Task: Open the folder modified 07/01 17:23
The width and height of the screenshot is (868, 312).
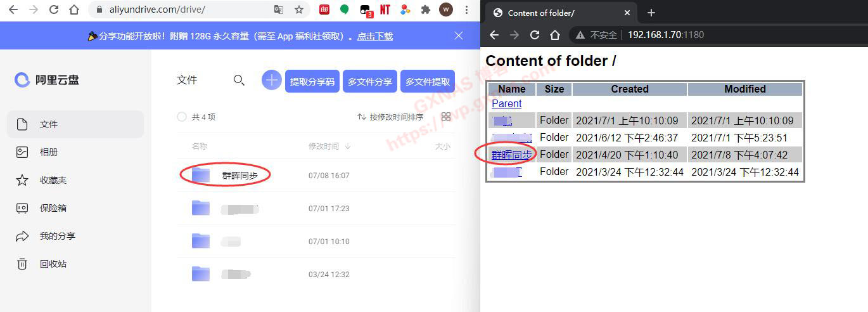Action: 240,208
